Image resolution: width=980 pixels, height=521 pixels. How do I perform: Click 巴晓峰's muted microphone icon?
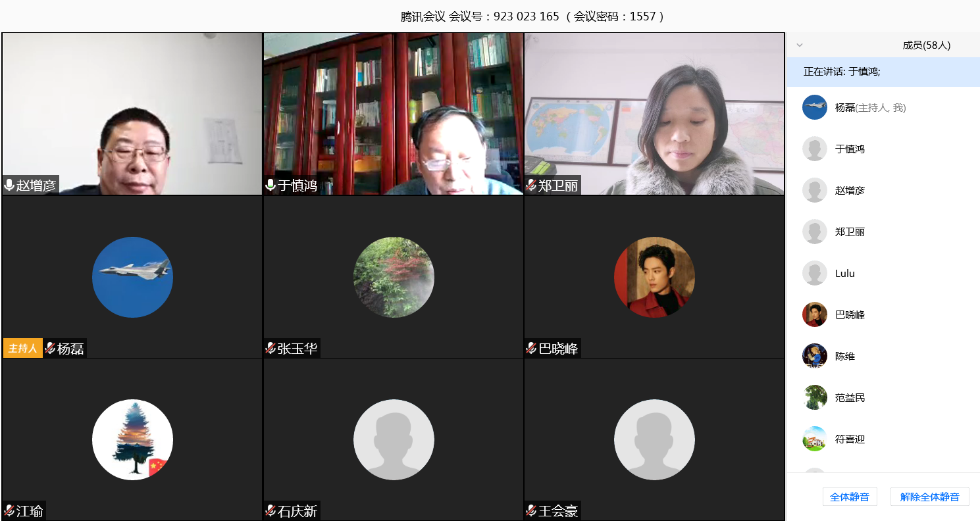coord(531,349)
